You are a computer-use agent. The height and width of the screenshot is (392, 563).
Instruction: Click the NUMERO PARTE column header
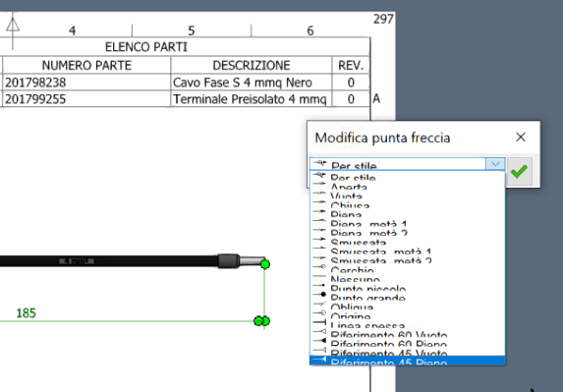click(86, 65)
